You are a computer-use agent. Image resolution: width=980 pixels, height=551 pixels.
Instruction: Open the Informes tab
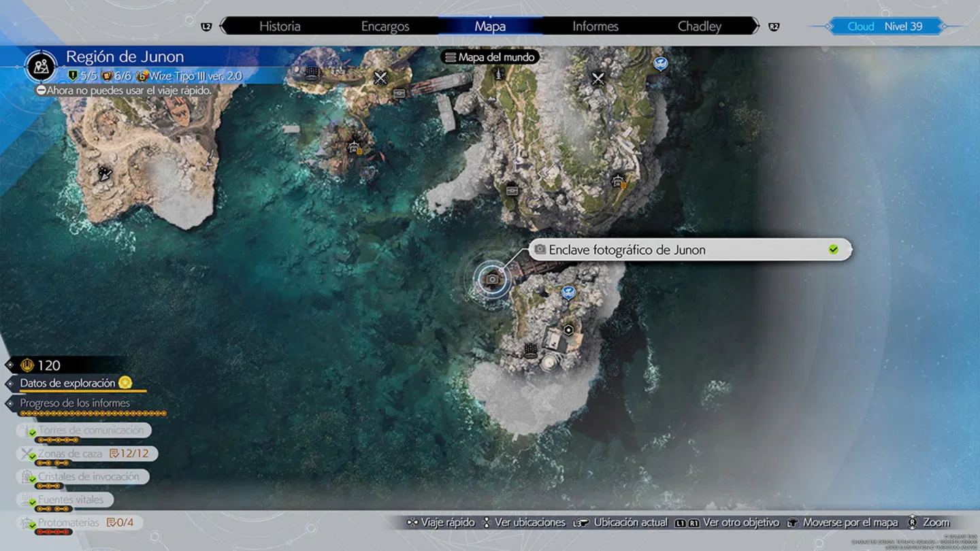[595, 27]
